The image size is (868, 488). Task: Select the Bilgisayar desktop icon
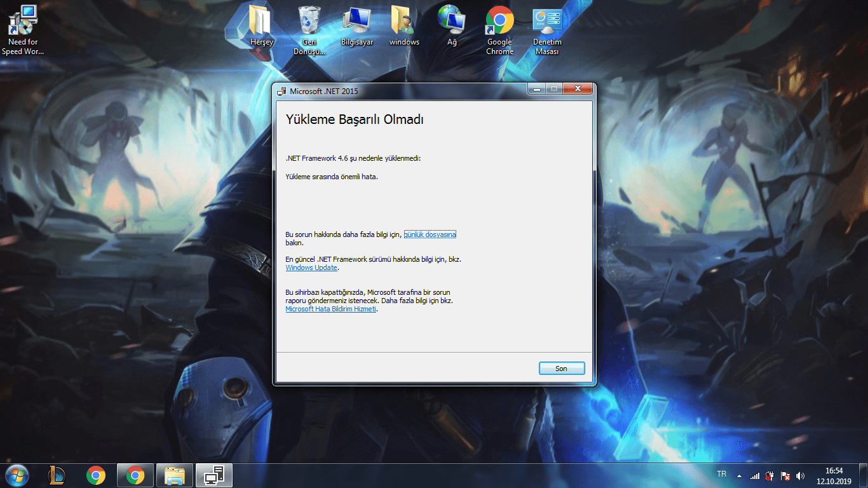pyautogui.click(x=356, y=27)
